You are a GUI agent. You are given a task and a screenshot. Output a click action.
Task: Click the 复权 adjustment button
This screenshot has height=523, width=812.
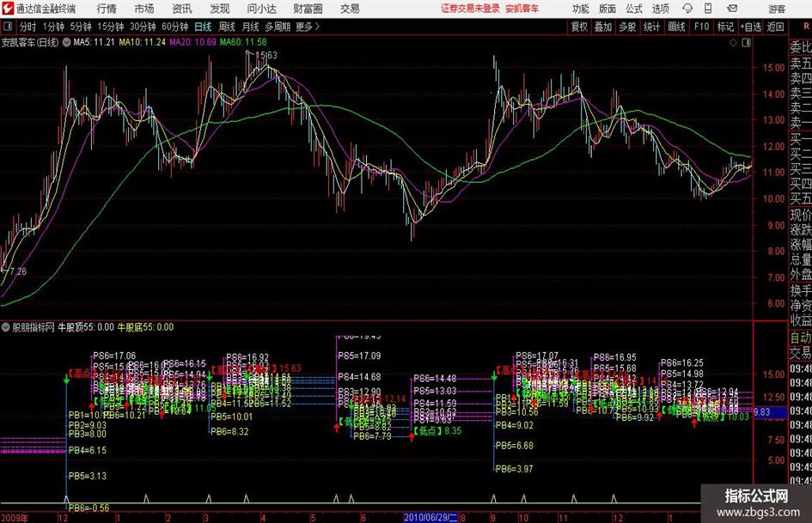pyautogui.click(x=579, y=27)
